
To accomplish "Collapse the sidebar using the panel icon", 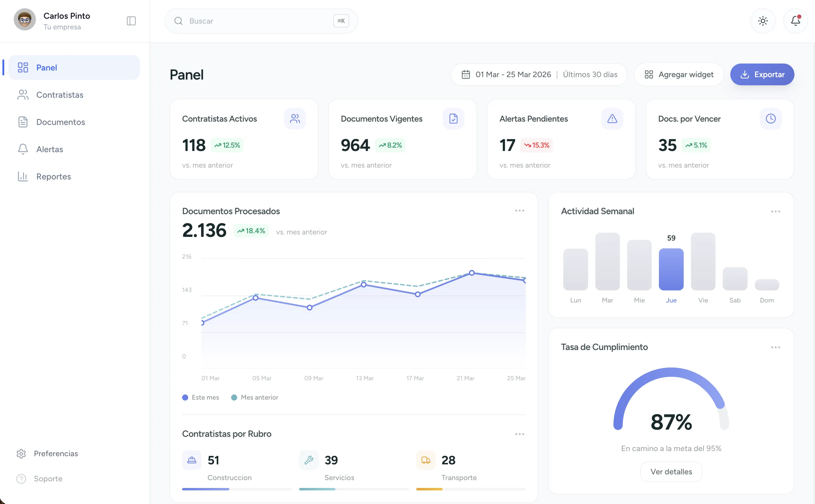I will (x=131, y=21).
